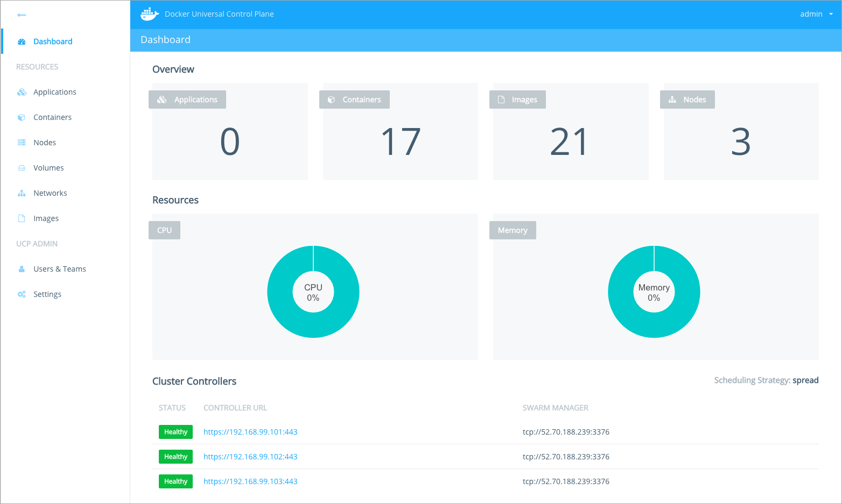
Task: Click the Containers icon on the overview tile
Action: 331,99
